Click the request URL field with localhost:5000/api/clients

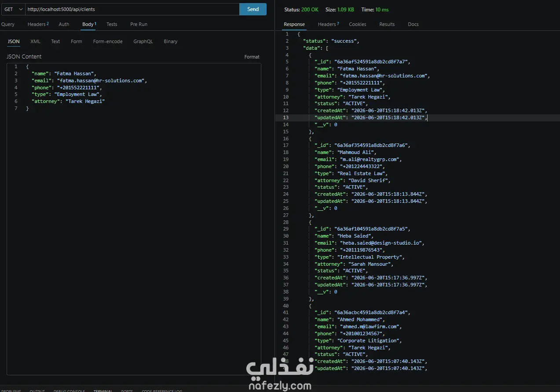132,9
